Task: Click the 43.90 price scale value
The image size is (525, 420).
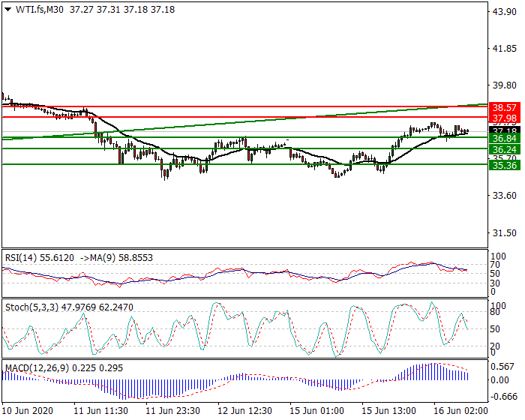Action: coord(505,11)
